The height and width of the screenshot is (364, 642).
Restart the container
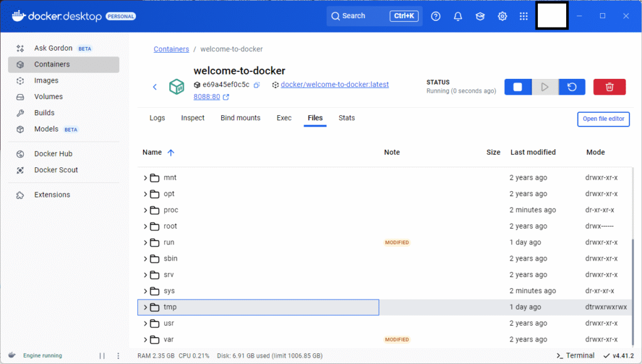pos(572,86)
